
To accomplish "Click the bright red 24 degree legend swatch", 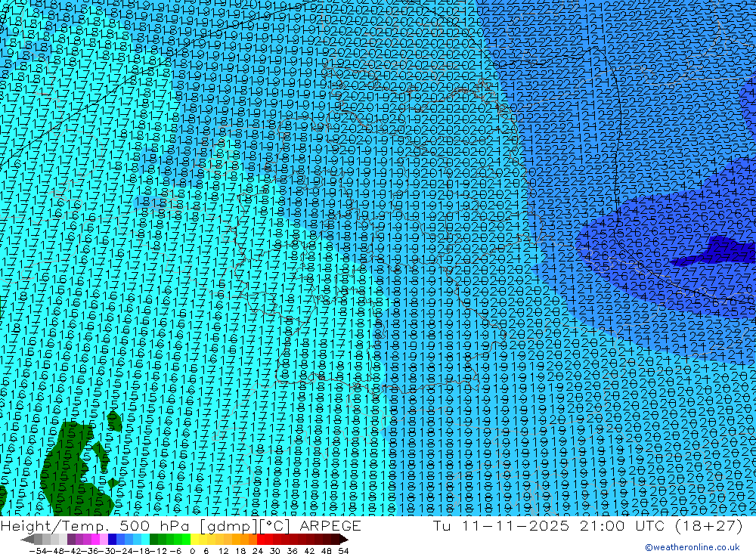I will [260, 540].
